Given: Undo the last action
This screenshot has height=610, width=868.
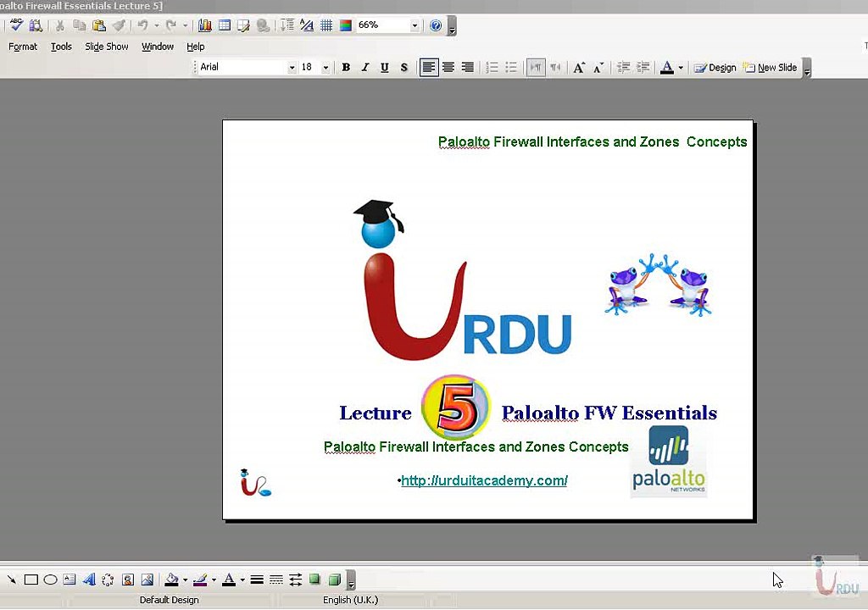Looking at the screenshot, I should click(x=142, y=25).
